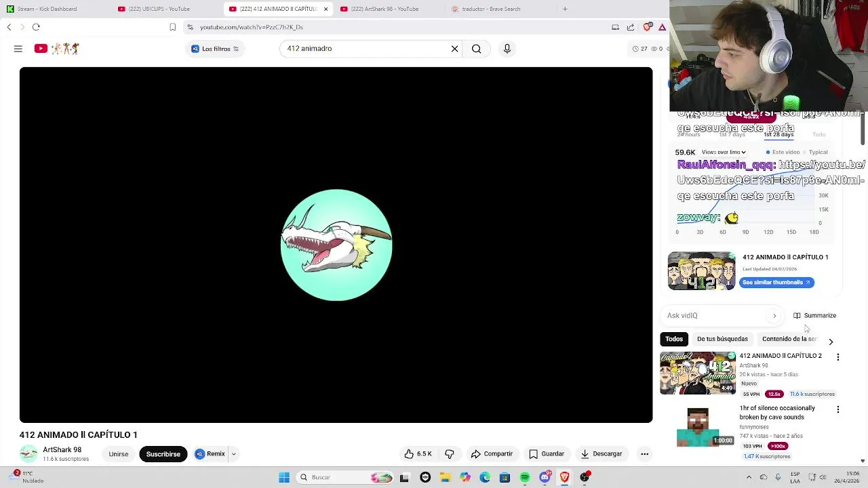Click the Remix vidIQ button
This screenshot has width=868, height=488.
210,454
